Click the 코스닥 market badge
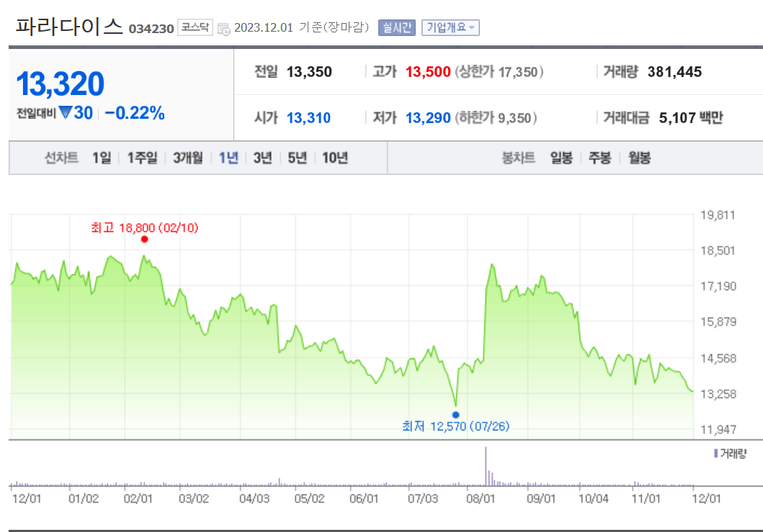 [195, 27]
